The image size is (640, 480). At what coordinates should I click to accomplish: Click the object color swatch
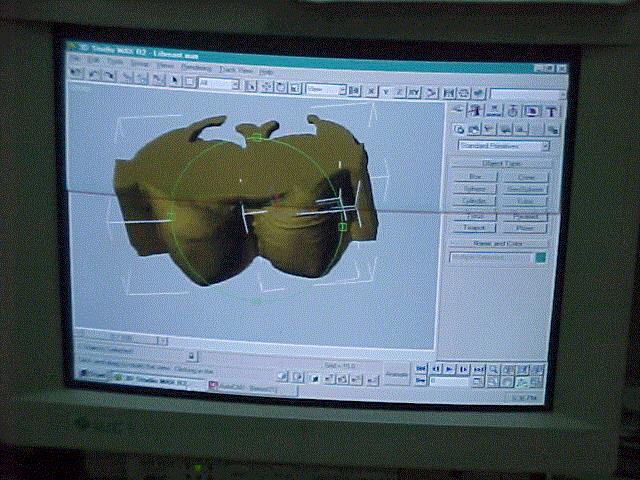coord(541,258)
